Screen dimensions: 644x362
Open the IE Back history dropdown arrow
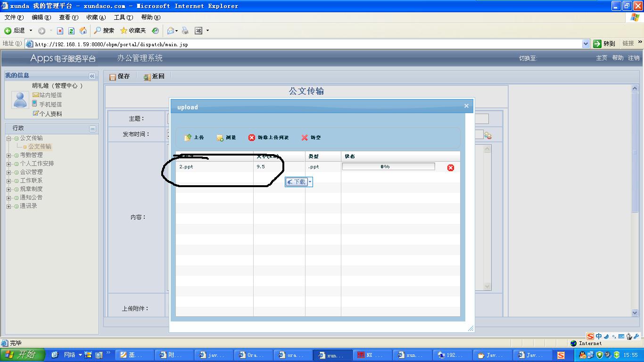tap(31, 31)
